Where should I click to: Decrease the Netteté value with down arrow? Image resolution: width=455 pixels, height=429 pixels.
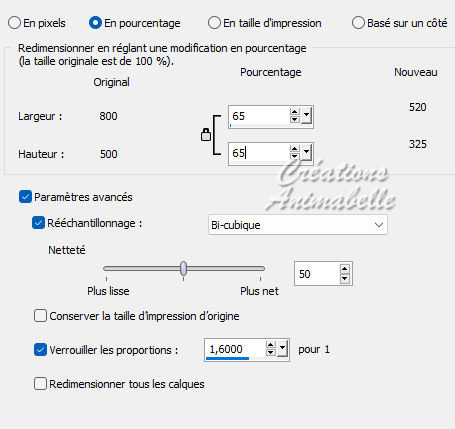coord(345,278)
